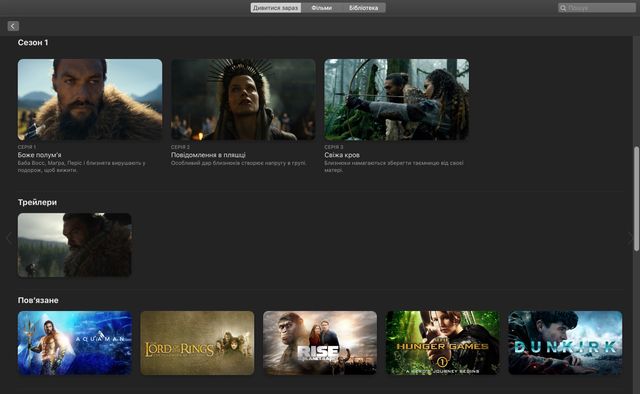Open the Свіжа кров episode title
This screenshot has height=394, width=640.
342,155
